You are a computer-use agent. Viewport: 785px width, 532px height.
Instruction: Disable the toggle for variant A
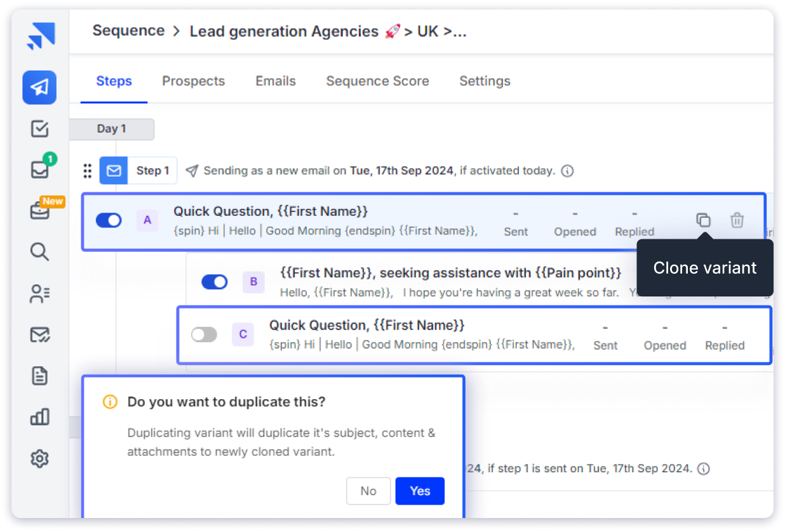point(109,220)
